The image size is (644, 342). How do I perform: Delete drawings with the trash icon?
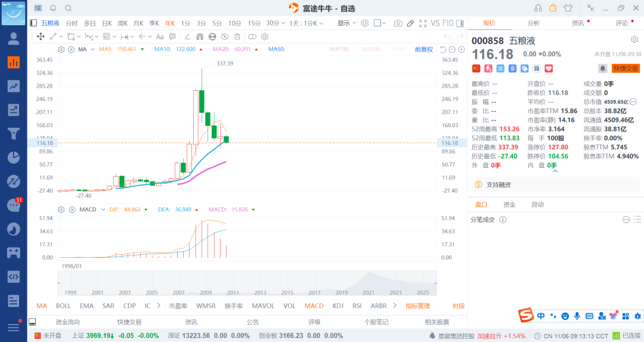(x=237, y=36)
